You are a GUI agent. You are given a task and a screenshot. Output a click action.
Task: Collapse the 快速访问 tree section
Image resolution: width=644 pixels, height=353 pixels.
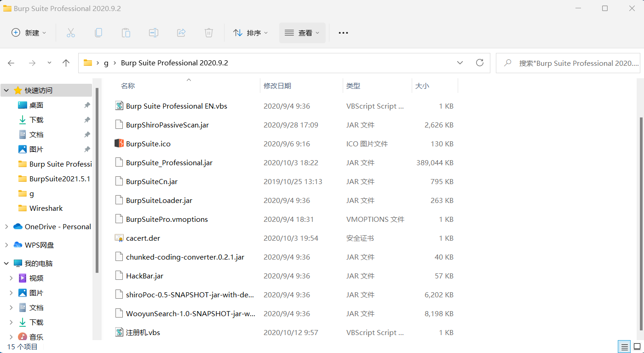tap(6, 90)
